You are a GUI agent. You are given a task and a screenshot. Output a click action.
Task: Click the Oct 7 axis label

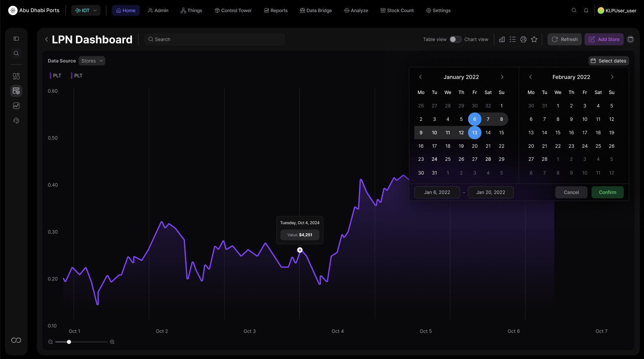[601, 331]
